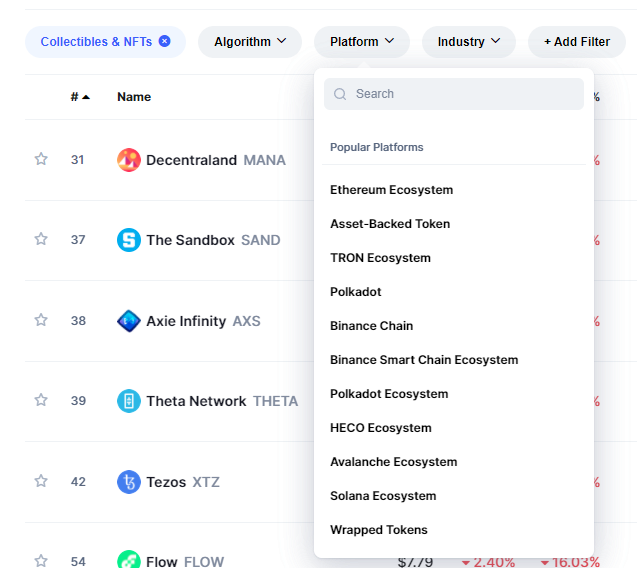637x568 pixels.
Task: Pick Binance Smart Chain Ecosystem option
Action: pyautogui.click(x=424, y=360)
